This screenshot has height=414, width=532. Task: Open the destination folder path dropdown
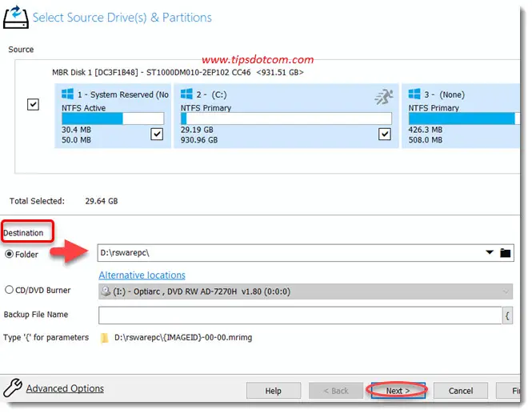(x=490, y=252)
